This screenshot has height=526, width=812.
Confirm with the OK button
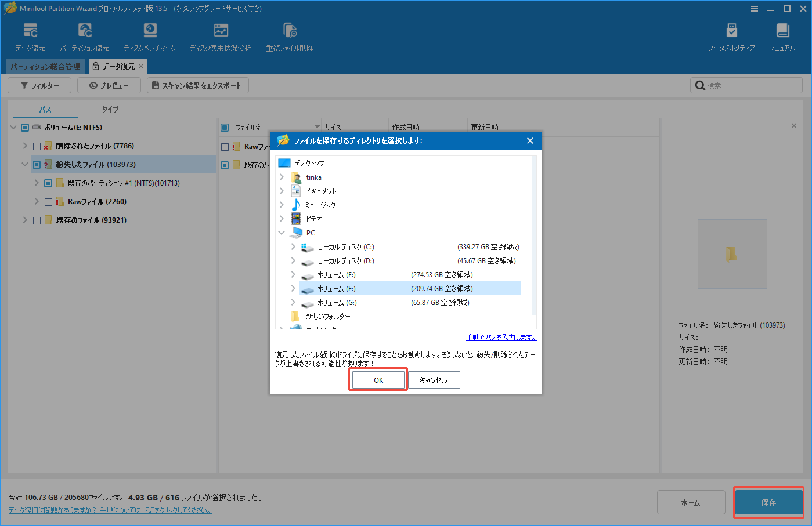377,379
